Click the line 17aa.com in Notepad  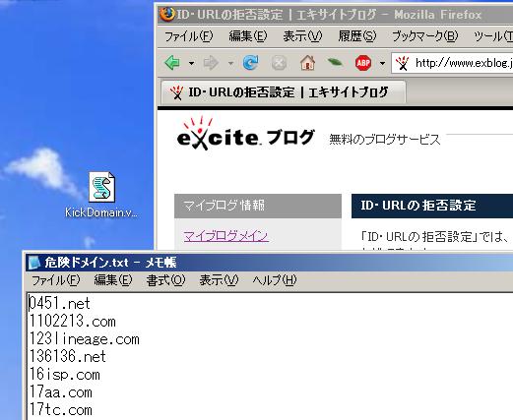point(60,392)
